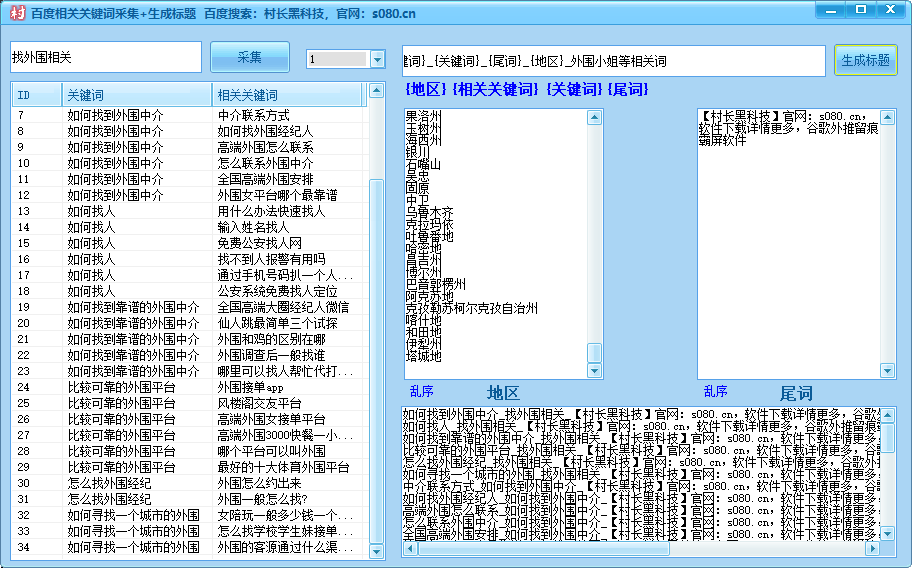912x568 pixels.
Task: Insert the {尾词} placeholder tag
Action: tap(627, 89)
